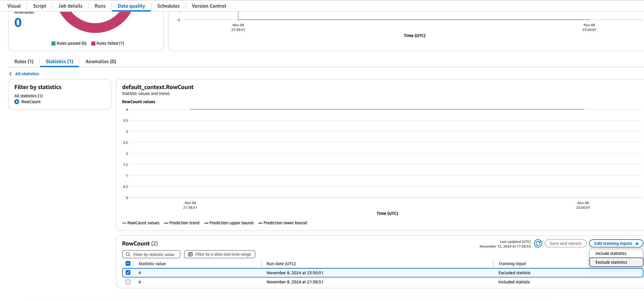Click the refresh statistics icon

538,243
